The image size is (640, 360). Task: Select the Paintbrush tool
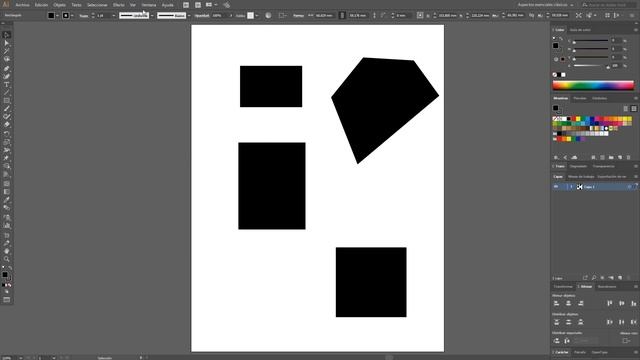click(7, 109)
